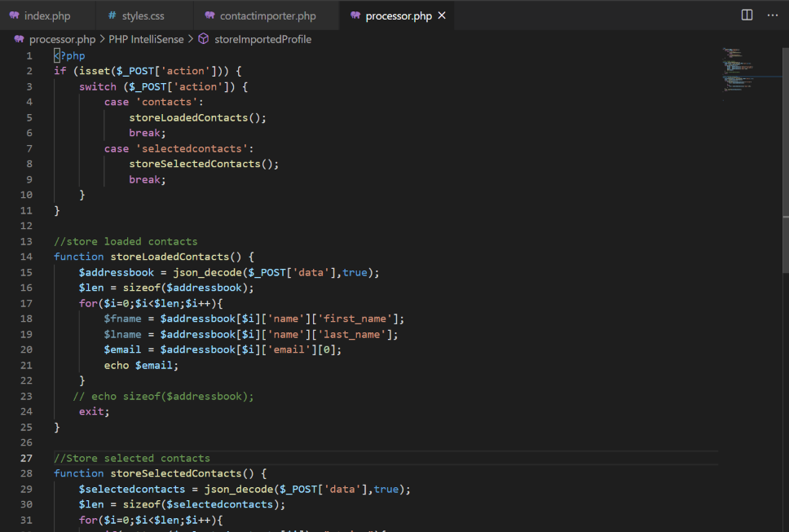Screen dimensions: 789x532
Task: Click line number 1 in the gutter
Action: (x=29, y=56)
